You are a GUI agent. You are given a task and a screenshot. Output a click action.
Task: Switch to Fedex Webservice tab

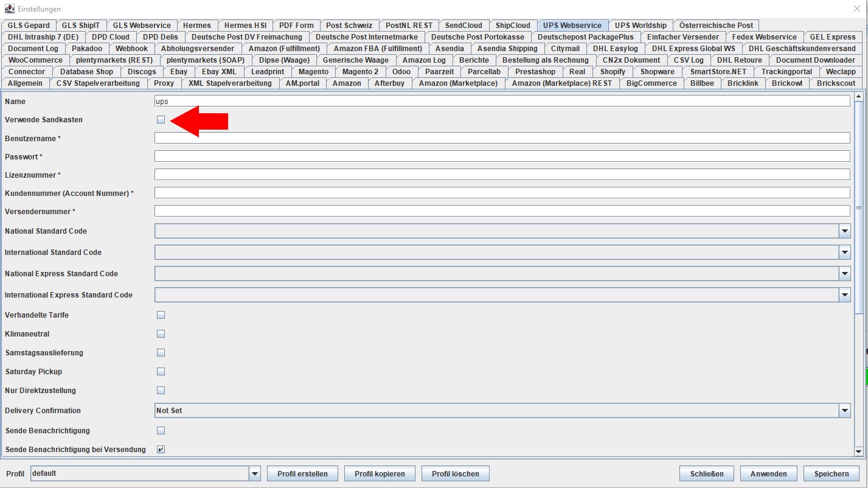tap(764, 37)
